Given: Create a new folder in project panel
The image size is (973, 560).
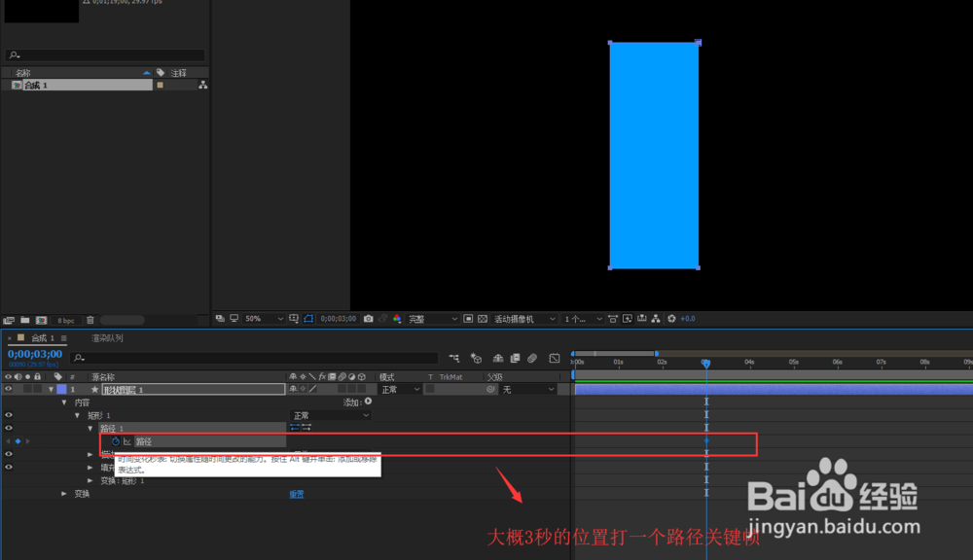Looking at the screenshot, I should tap(25, 320).
